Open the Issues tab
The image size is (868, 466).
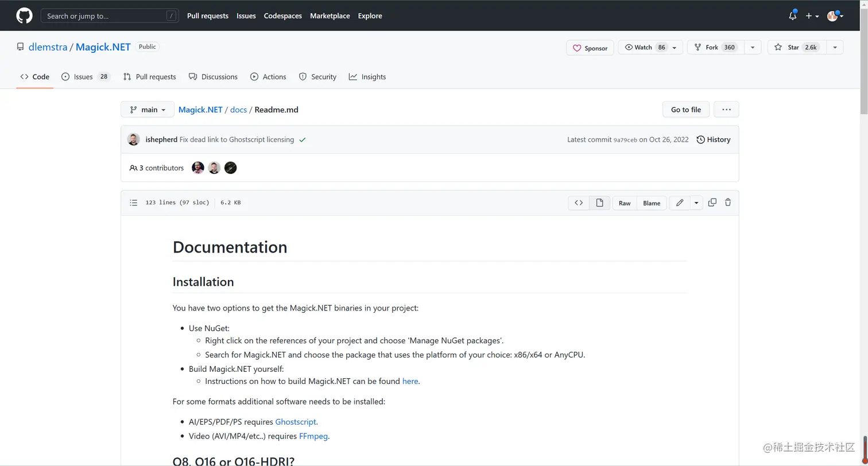pos(86,77)
